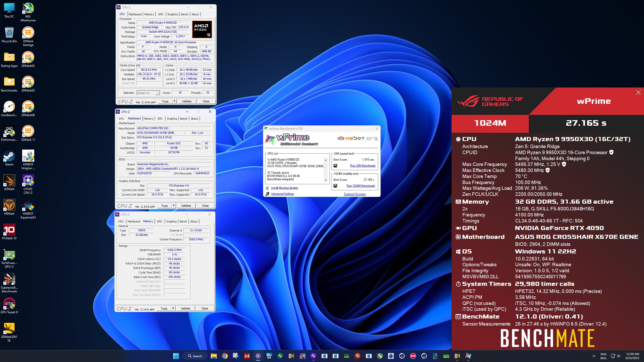644x362 pixels.
Task: Click the save icon beside Run 32M Benchmark
Action: coord(335,166)
